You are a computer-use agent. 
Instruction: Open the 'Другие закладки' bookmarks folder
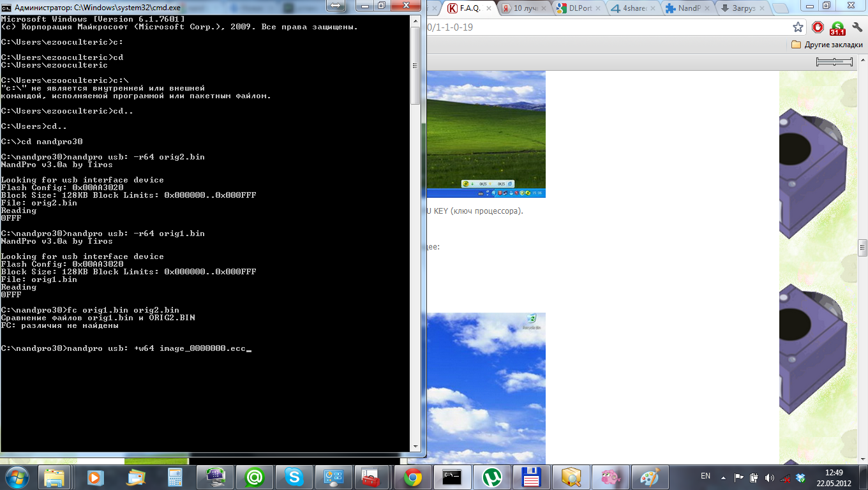pos(827,45)
